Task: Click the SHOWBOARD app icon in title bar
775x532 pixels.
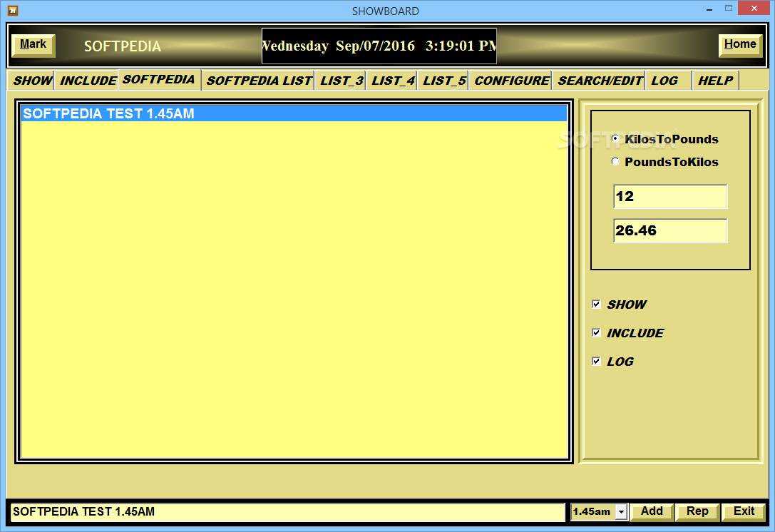Action: click(x=13, y=11)
